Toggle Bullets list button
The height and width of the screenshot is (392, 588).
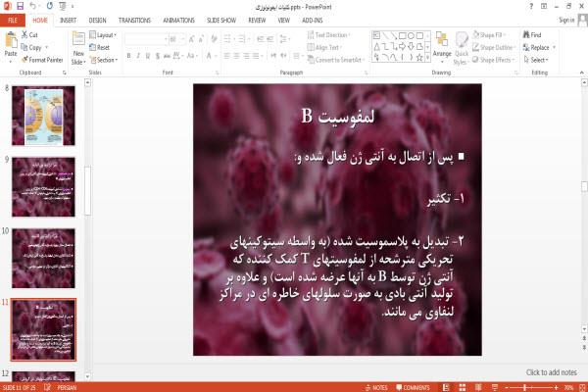click(x=228, y=39)
